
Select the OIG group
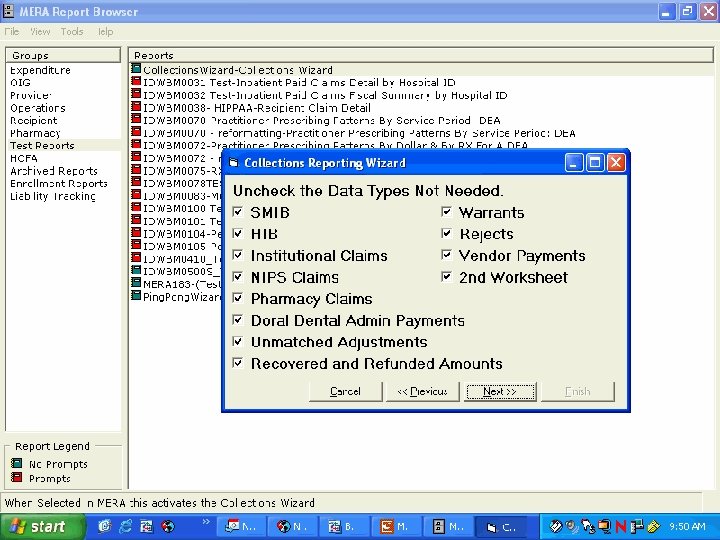pos(20,83)
